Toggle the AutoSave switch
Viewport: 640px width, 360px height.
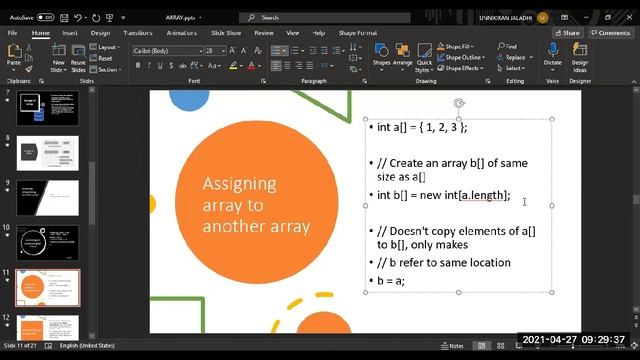(45, 18)
